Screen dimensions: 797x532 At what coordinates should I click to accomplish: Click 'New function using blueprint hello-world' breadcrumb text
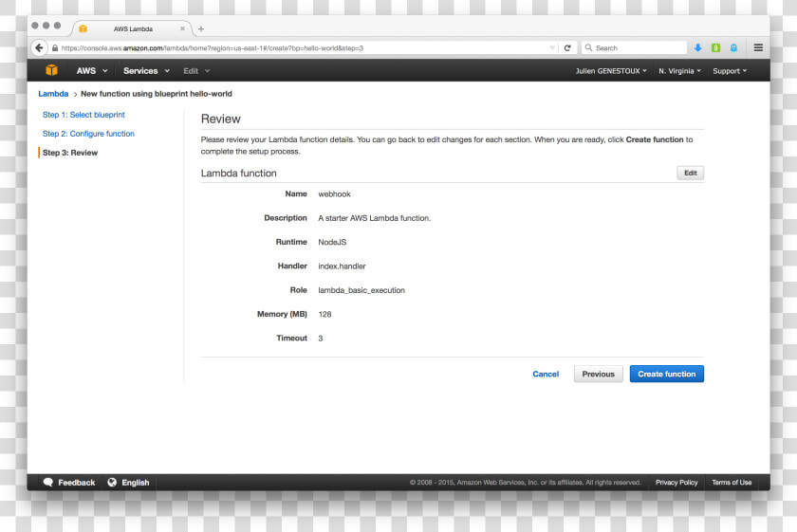tap(156, 94)
